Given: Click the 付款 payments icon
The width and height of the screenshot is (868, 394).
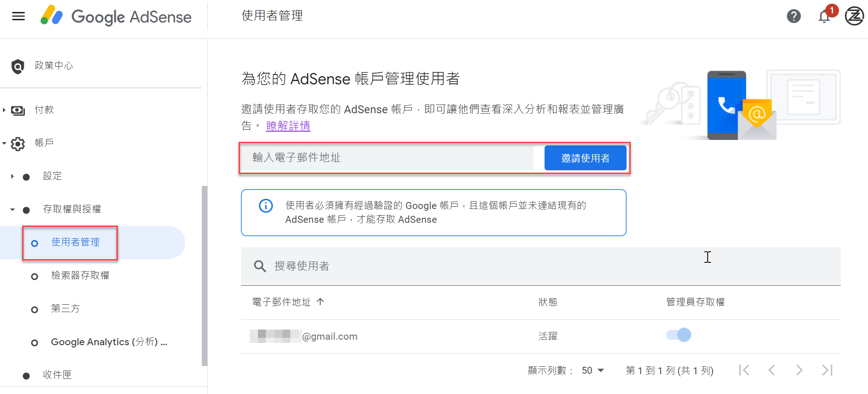Looking at the screenshot, I should click(x=18, y=110).
